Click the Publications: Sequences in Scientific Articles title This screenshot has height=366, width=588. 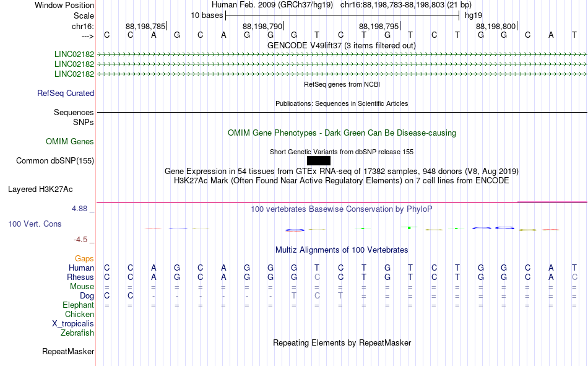[342, 103]
